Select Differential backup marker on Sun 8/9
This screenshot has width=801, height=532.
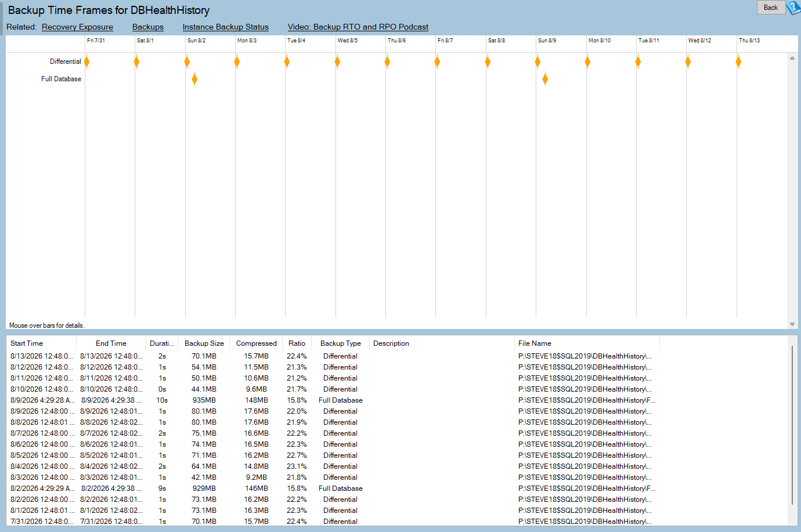point(537,61)
